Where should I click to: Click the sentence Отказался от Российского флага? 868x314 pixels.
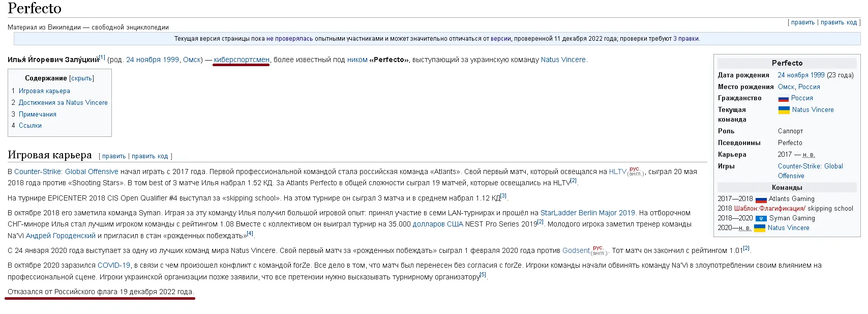point(101,292)
